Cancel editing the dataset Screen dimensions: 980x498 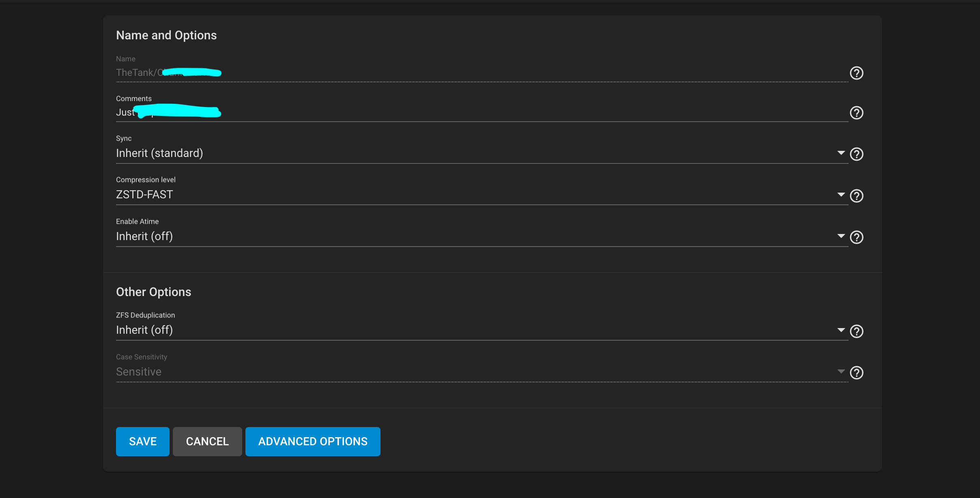point(207,441)
